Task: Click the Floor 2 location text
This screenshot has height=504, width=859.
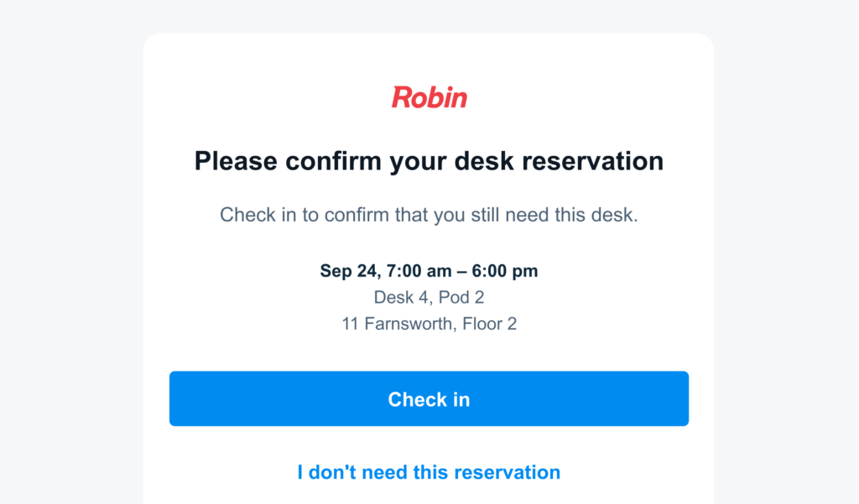Action: [489, 324]
